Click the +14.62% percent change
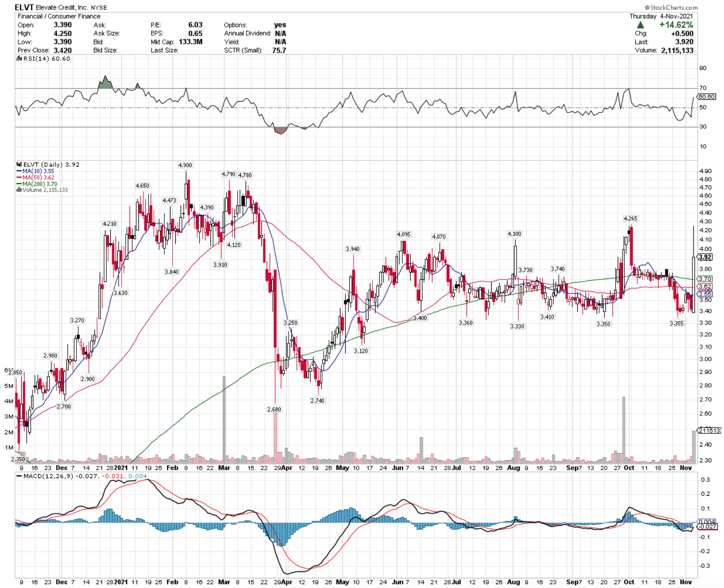Image resolution: width=724 pixels, height=588 pixels. click(x=676, y=25)
